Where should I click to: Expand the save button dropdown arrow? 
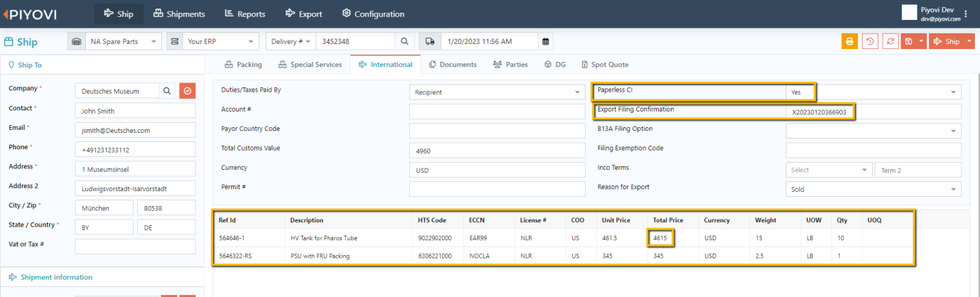(x=921, y=41)
